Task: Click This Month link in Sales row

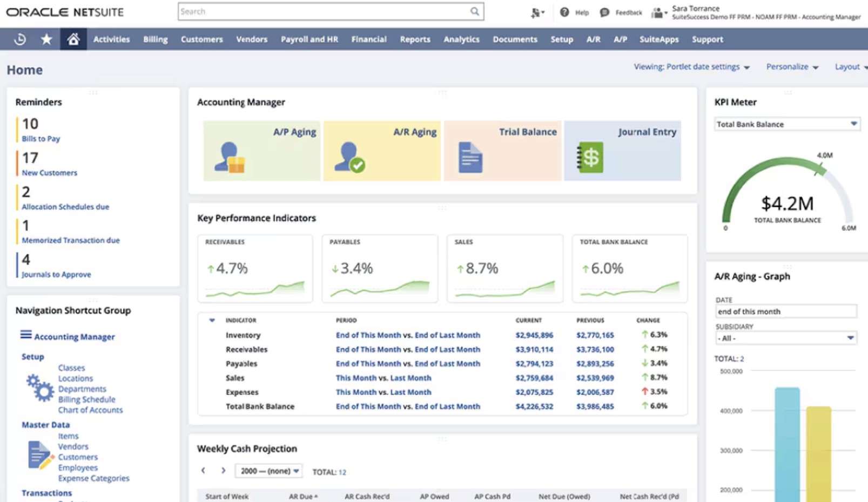Action: pos(356,378)
